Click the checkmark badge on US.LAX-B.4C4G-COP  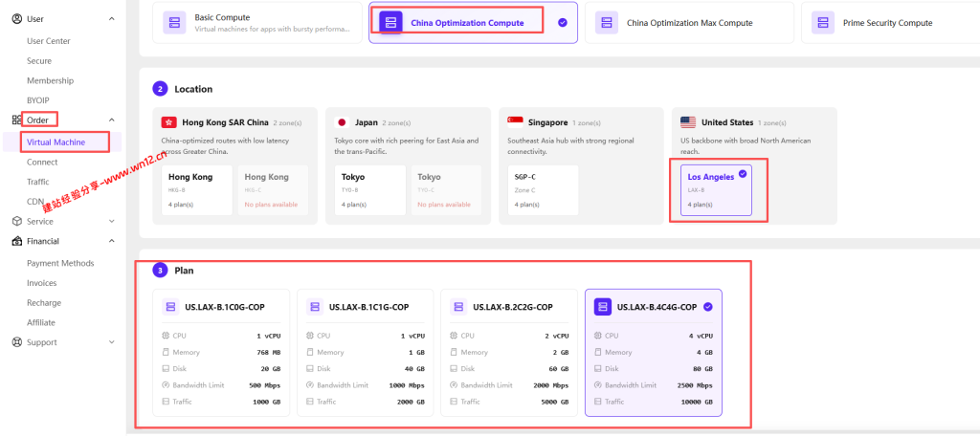click(708, 307)
